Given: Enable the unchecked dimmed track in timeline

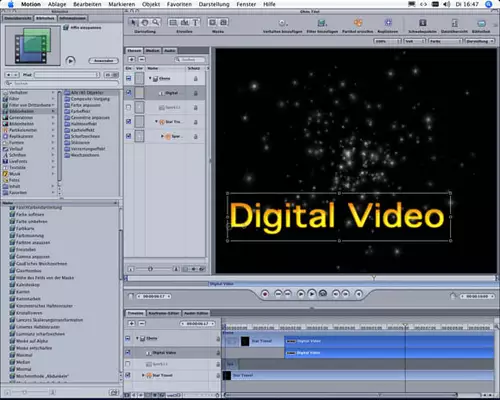Looking at the screenshot, I should [x=128, y=364].
